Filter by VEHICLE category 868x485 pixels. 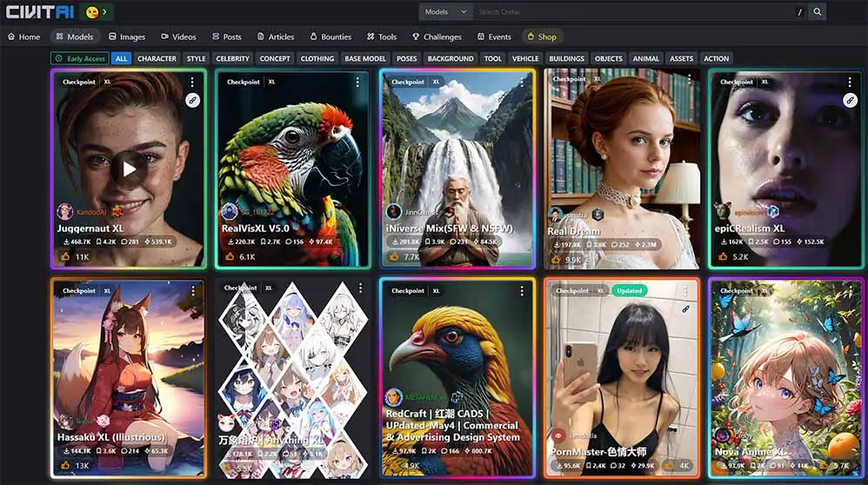click(x=525, y=58)
